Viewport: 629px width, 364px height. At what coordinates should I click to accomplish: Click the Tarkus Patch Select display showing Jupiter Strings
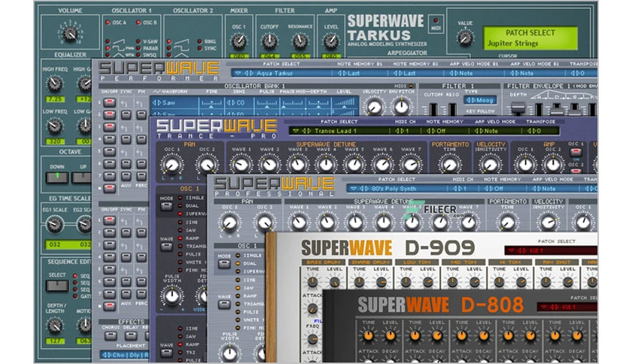530,38
